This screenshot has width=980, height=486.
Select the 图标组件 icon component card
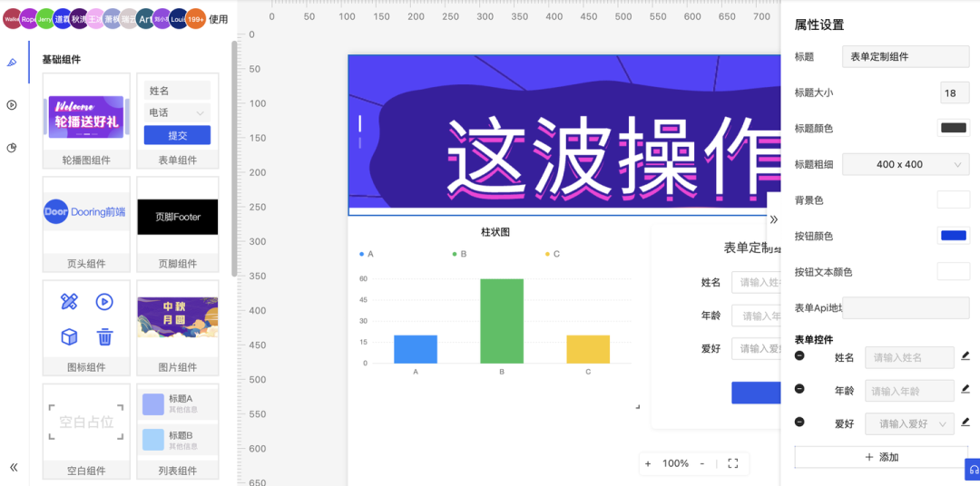click(x=86, y=328)
